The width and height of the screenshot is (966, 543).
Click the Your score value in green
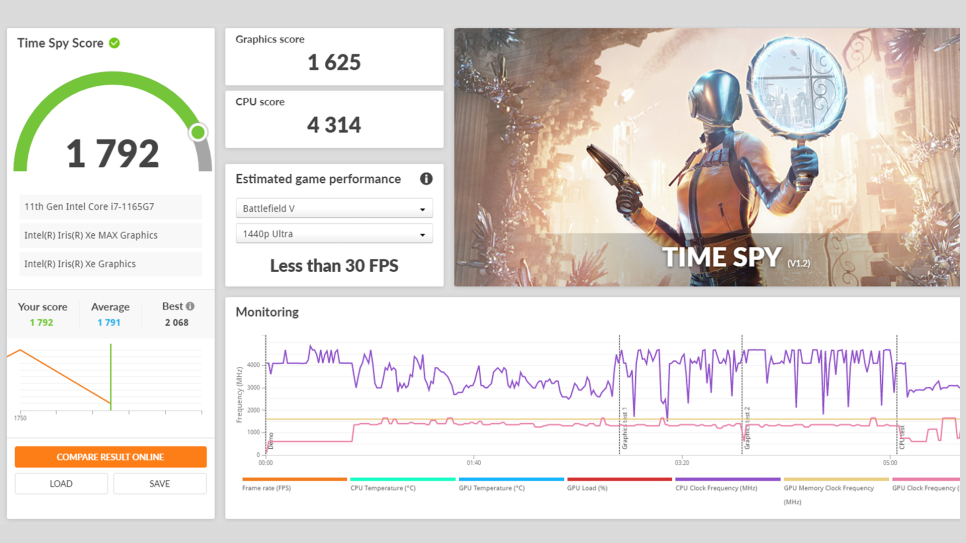[x=41, y=322]
